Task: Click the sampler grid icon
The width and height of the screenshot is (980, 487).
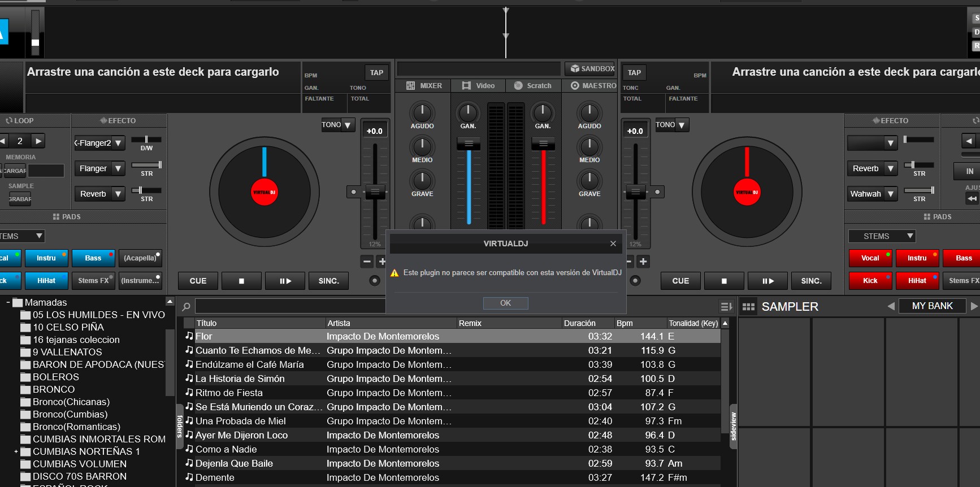Action: coord(748,307)
